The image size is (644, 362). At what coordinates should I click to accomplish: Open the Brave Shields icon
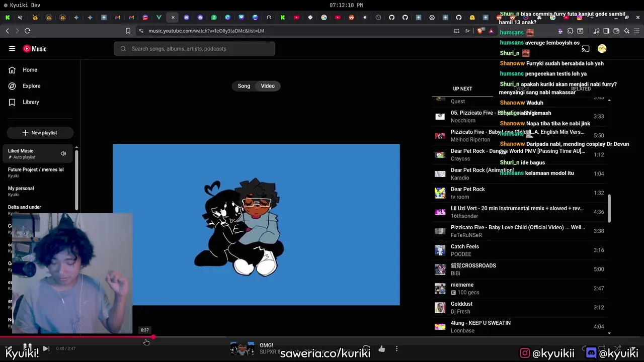coord(480,31)
